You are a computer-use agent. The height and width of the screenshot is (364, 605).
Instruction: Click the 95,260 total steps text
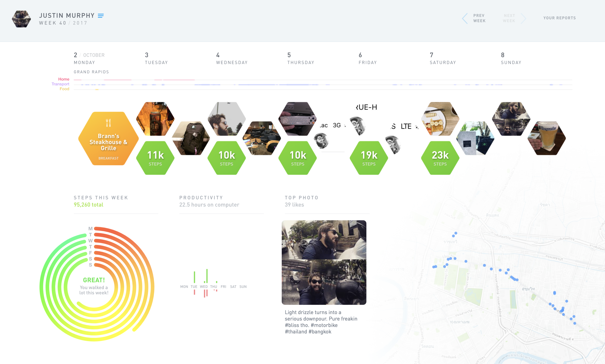tap(88, 204)
